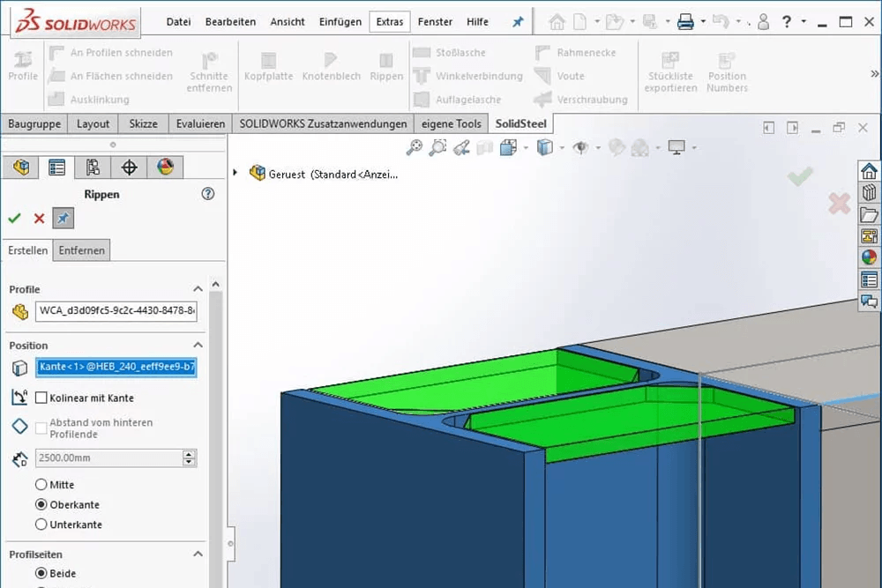Click the Profile help question mark
This screenshot has height=588, width=882.
pyautogui.click(x=207, y=195)
